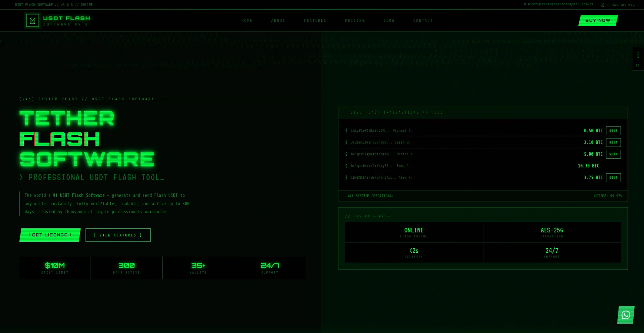Go to the Home nav item
644x333 pixels.
[247, 20]
